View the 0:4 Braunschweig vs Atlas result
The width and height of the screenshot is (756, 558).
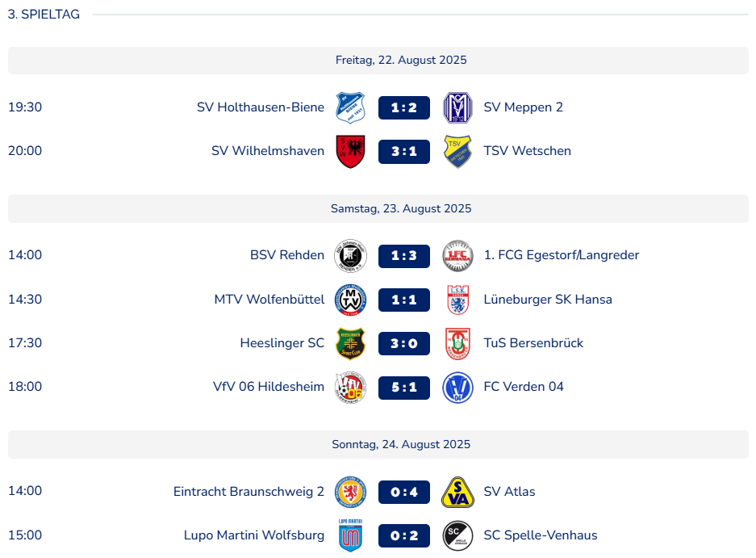pyautogui.click(x=404, y=492)
